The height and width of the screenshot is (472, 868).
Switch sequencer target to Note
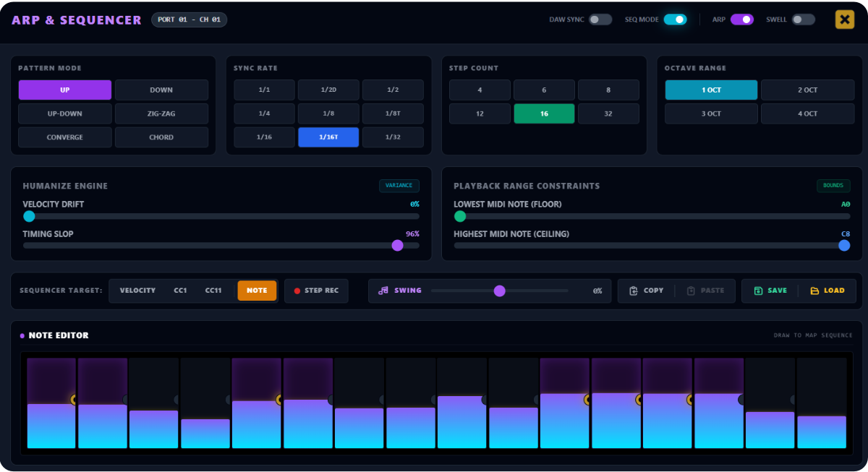[257, 291]
